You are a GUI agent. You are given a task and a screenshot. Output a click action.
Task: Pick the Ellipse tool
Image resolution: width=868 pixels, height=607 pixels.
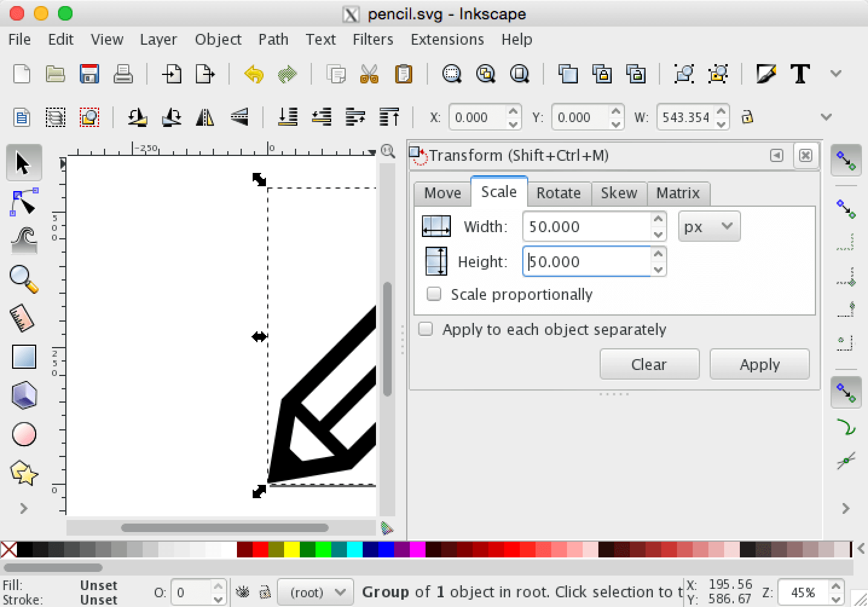tap(24, 433)
